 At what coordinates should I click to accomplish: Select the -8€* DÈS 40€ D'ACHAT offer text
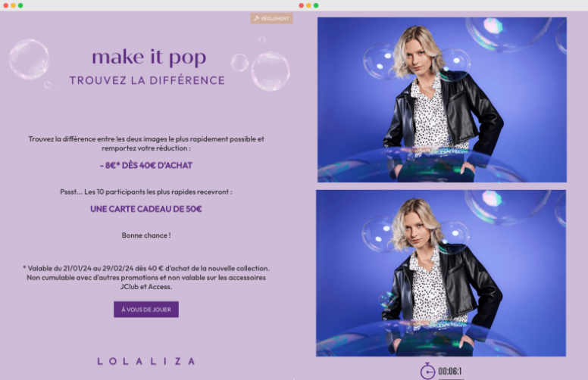click(x=146, y=165)
